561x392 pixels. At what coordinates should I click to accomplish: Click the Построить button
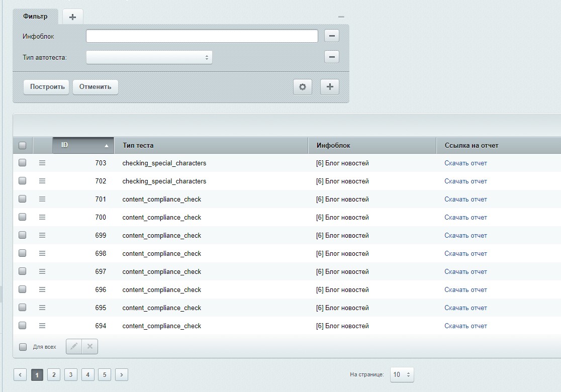[46, 87]
